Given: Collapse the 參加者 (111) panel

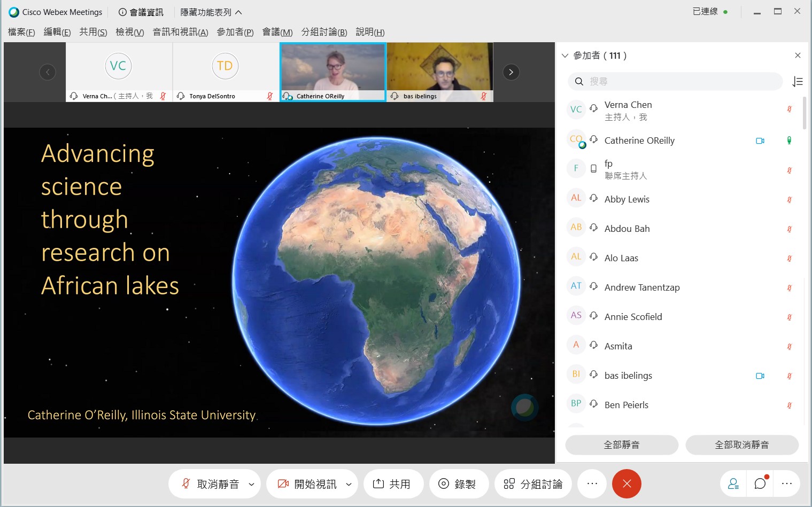Looking at the screenshot, I should tap(565, 56).
